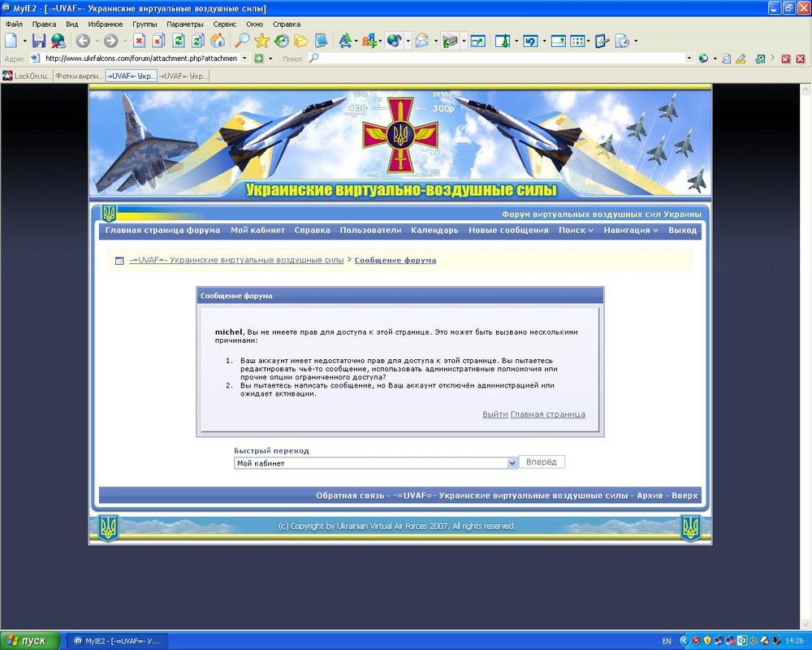Click the page with gear icon
The image size is (812, 650).
pyautogui.click(x=622, y=41)
